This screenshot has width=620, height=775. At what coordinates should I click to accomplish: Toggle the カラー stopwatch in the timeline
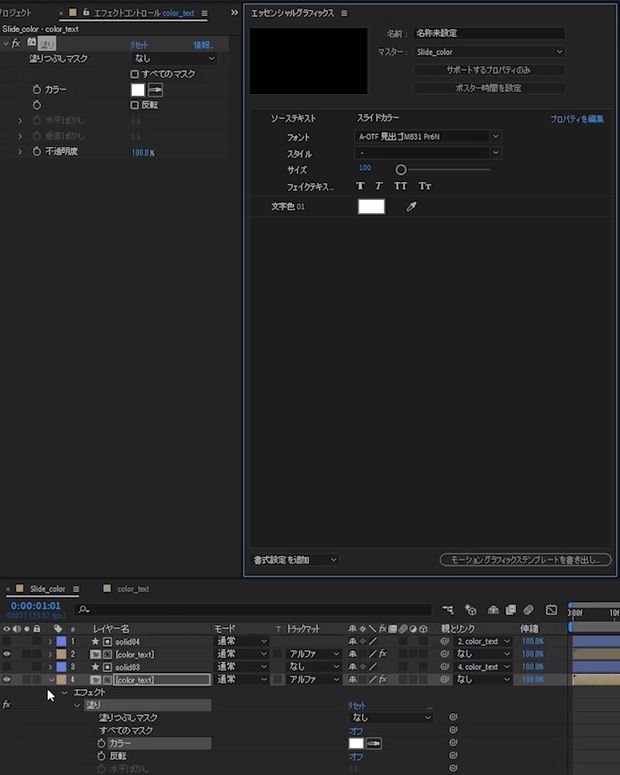(101, 743)
